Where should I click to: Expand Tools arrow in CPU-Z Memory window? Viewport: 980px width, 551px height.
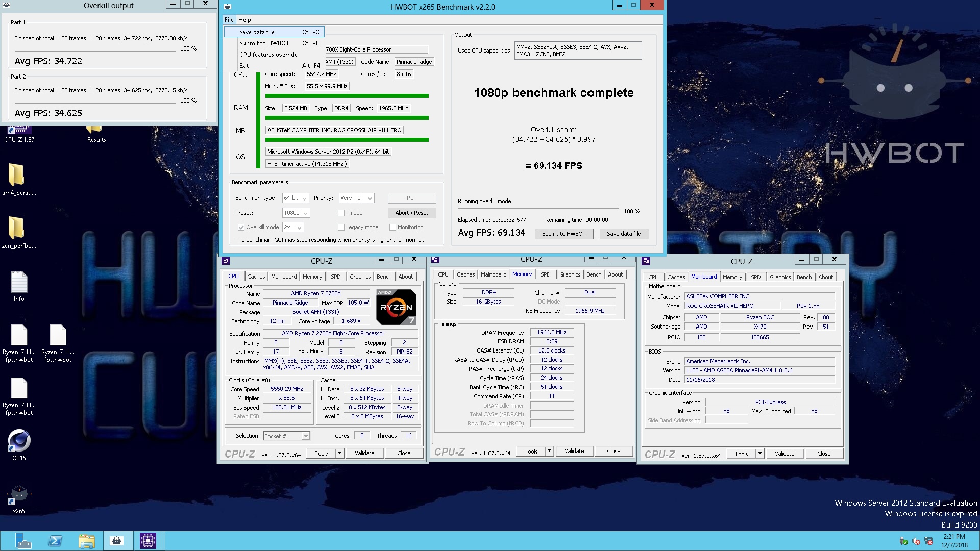pyautogui.click(x=549, y=451)
